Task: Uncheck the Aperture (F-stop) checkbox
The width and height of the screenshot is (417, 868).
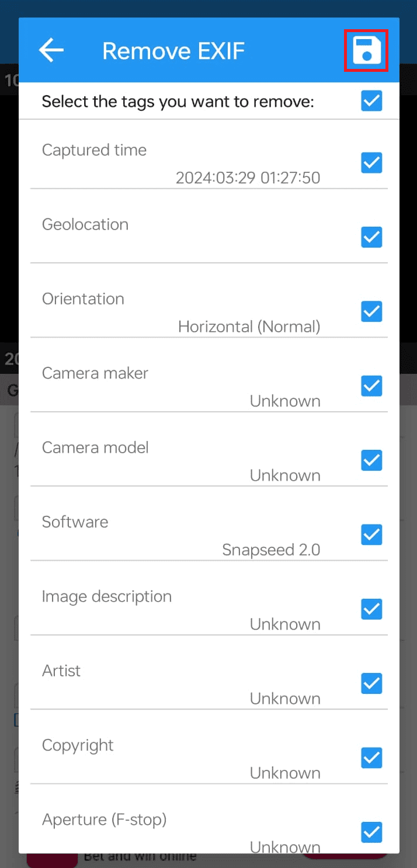Action: pyautogui.click(x=371, y=832)
